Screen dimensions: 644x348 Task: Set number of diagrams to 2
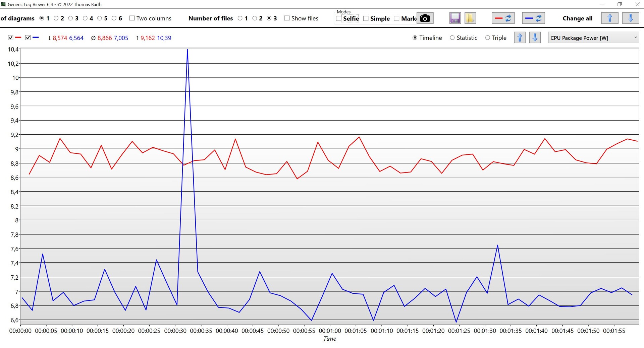tap(56, 18)
